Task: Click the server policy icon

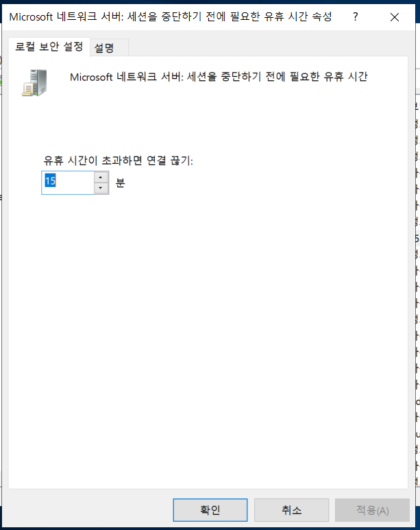Action: point(34,82)
